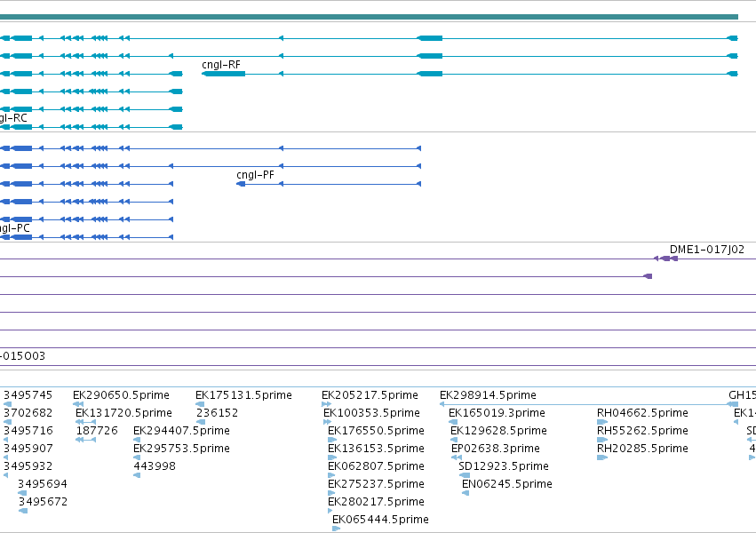Viewport: 756px width, 533px height.
Task: Select the cngl-RF transcript label
Action: point(221,65)
